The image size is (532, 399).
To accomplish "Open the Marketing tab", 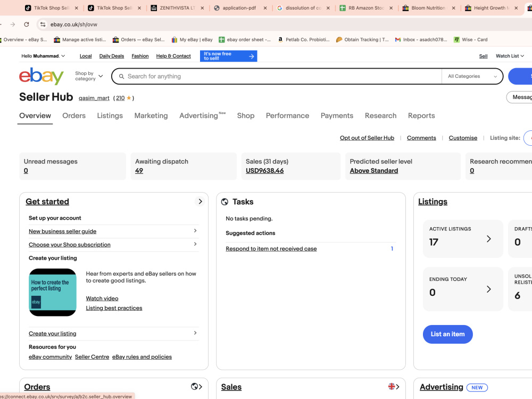I will pyautogui.click(x=151, y=115).
